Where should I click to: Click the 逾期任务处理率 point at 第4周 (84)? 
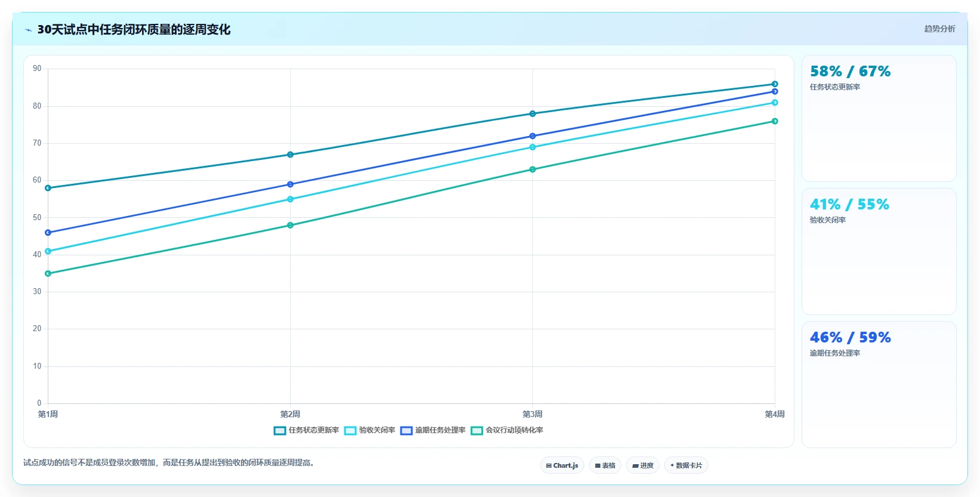pyautogui.click(x=775, y=91)
